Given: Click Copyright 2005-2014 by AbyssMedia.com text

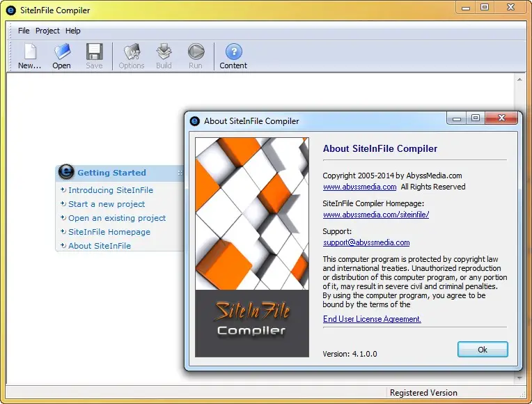Looking at the screenshot, I should [x=392, y=176].
